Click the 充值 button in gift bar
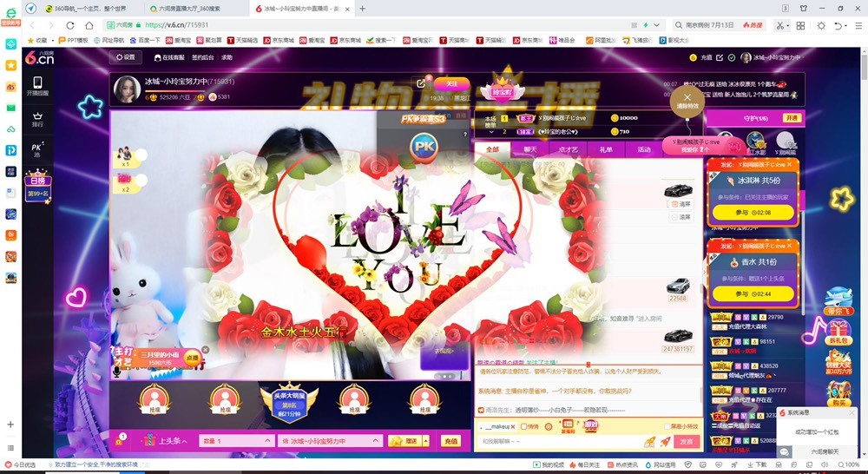 (x=450, y=441)
